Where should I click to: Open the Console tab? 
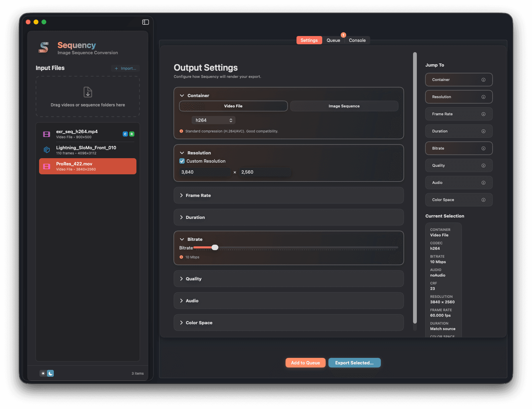coord(357,40)
